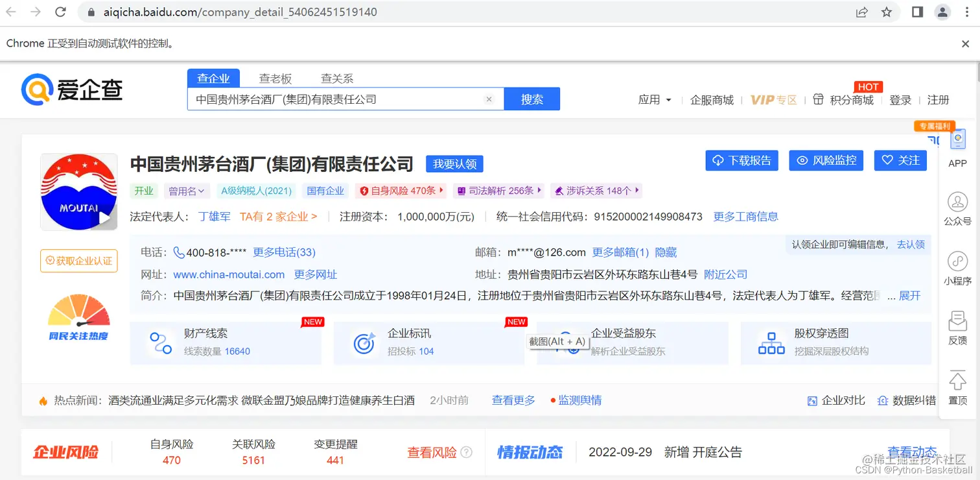Click the 企业对比 comparison icon
The height and width of the screenshot is (480, 980).
(x=812, y=401)
